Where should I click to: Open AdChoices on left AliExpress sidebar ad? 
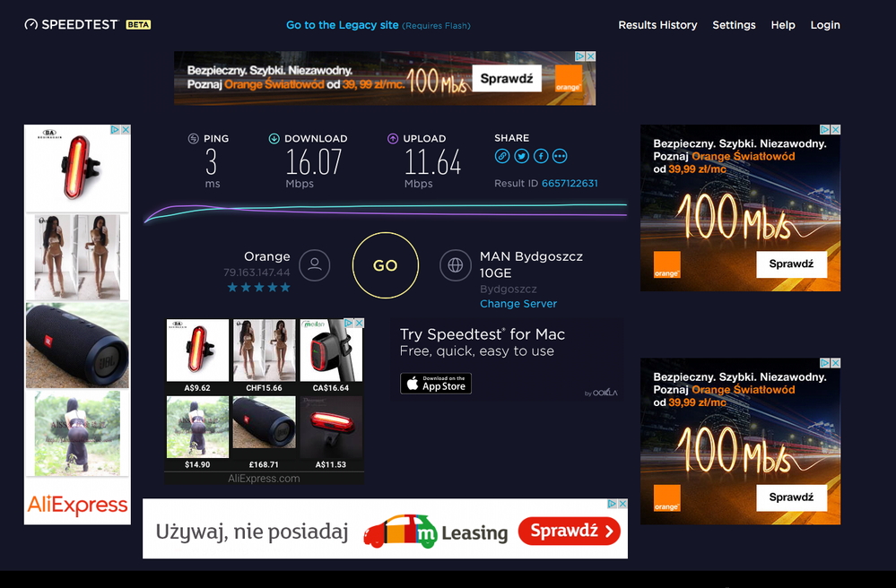point(115,130)
